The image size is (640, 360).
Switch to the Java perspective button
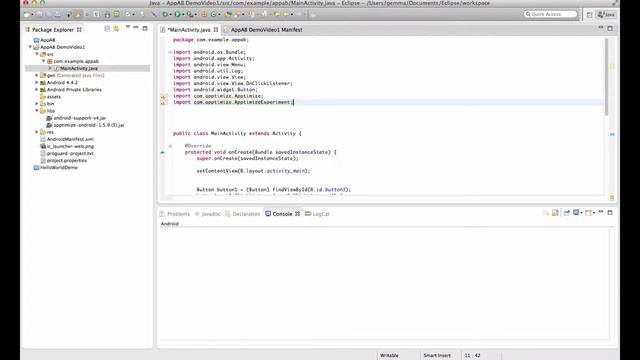(x=606, y=14)
